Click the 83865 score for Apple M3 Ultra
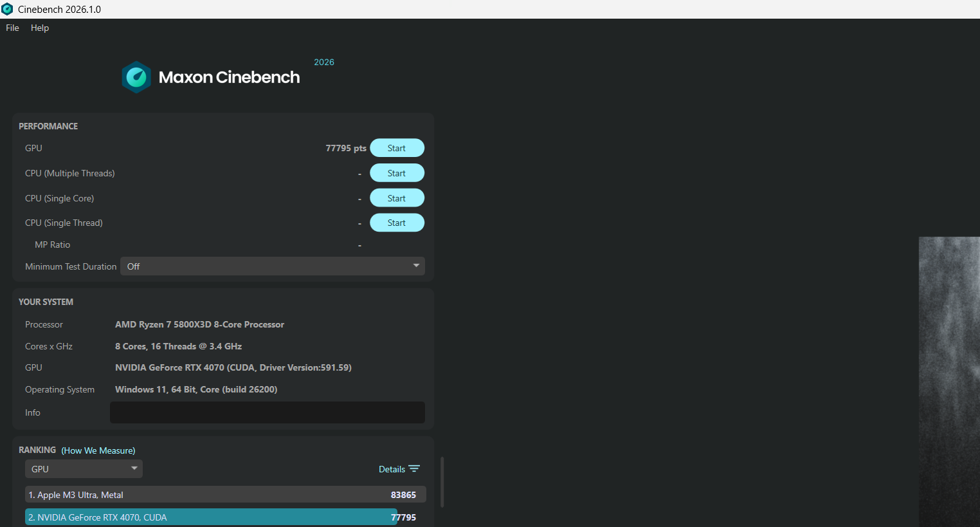This screenshot has height=527, width=980. pos(403,495)
